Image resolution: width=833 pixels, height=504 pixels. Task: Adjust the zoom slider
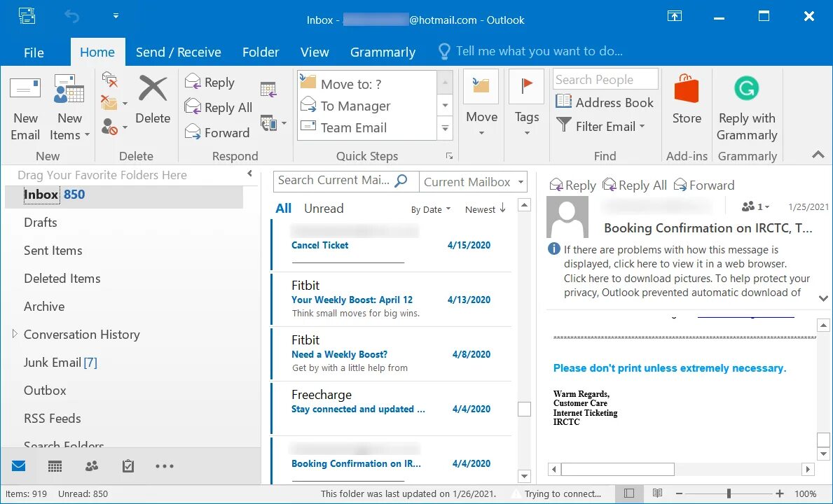pyautogui.click(x=727, y=493)
